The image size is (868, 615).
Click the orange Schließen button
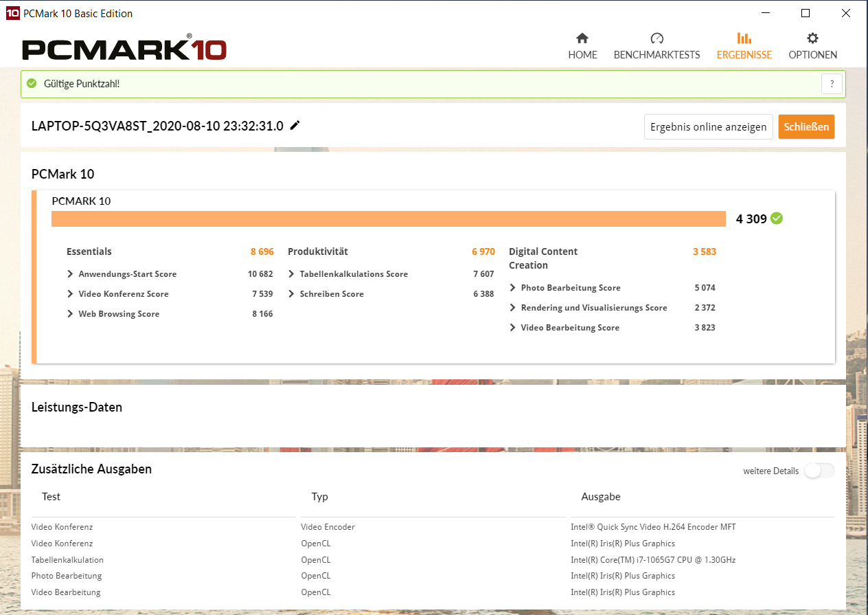coord(806,127)
